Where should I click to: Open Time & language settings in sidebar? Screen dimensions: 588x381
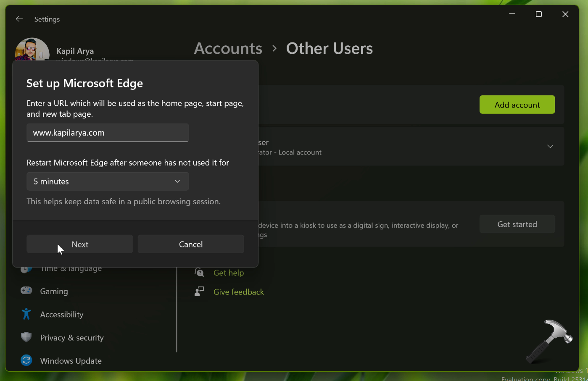pyautogui.click(x=71, y=269)
